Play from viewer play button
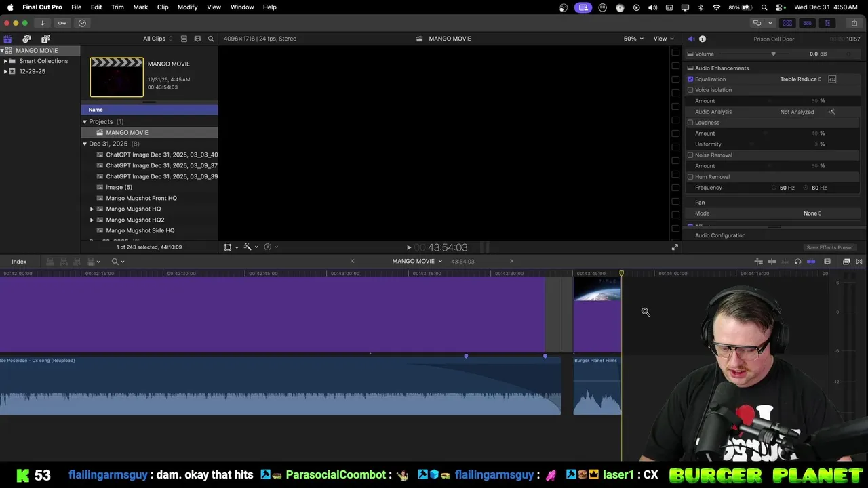868x488 pixels. [409, 248]
